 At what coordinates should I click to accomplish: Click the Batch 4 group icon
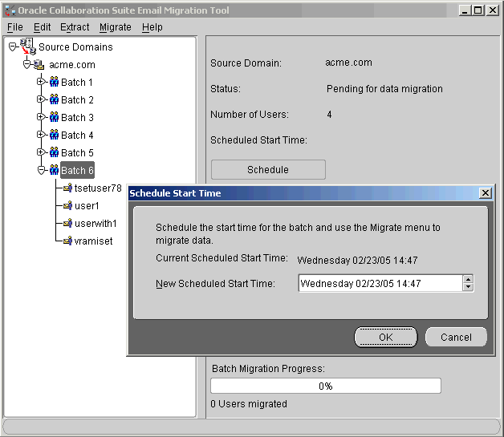click(x=54, y=135)
